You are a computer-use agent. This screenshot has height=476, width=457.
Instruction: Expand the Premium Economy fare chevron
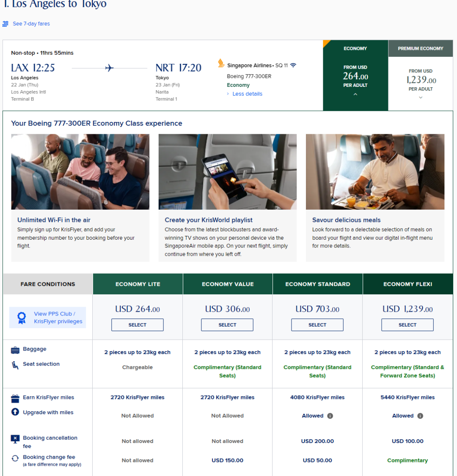click(421, 97)
